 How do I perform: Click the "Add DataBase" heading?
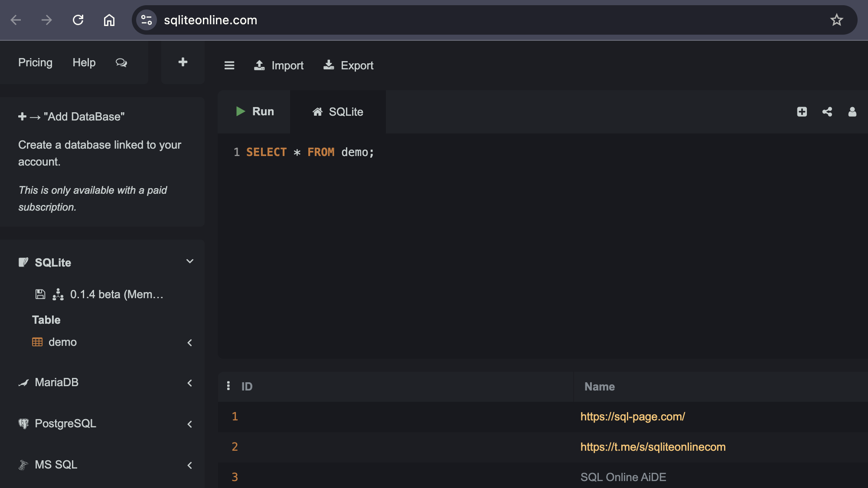(x=84, y=117)
